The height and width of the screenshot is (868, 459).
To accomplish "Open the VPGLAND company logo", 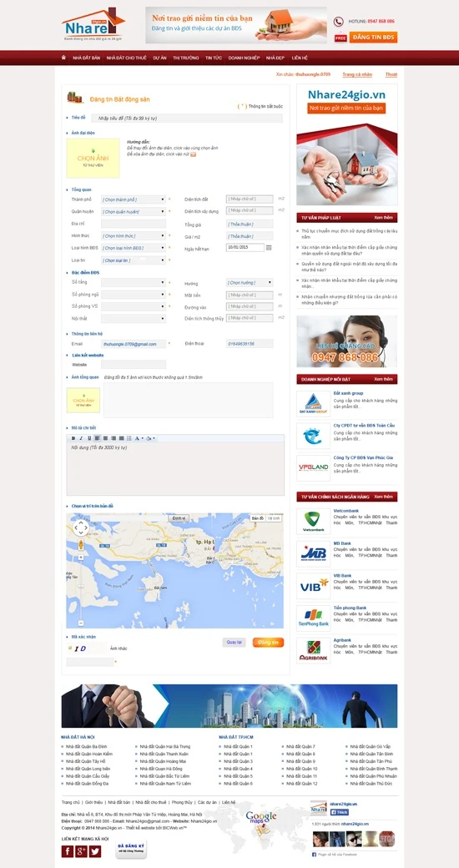I will pos(314,467).
